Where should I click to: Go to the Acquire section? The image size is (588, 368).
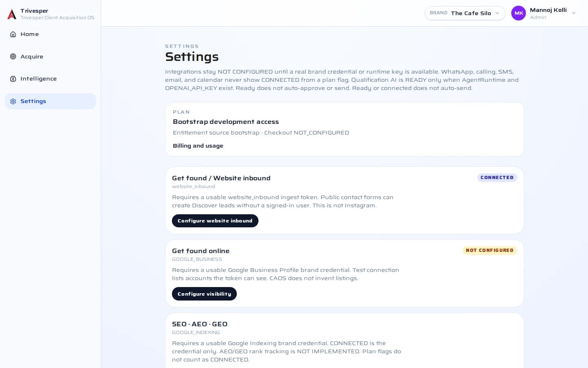click(x=50, y=56)
